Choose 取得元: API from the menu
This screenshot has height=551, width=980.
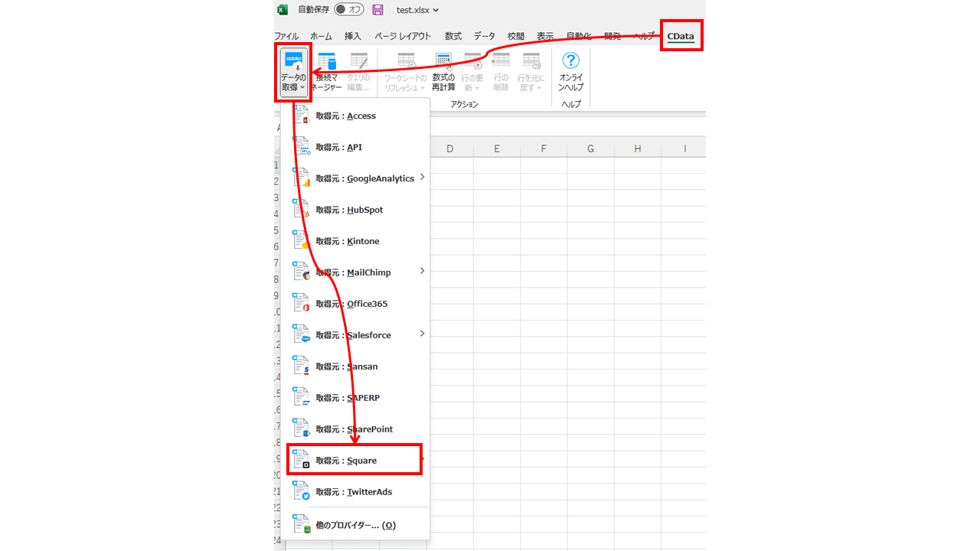coord(355,148)
